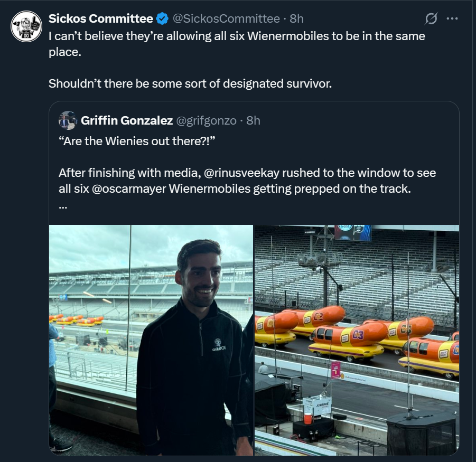Click the @SickosCommittee handle
Image resolution: width=476 pixels, height=462 pixels.
click(x=226, y=18)
